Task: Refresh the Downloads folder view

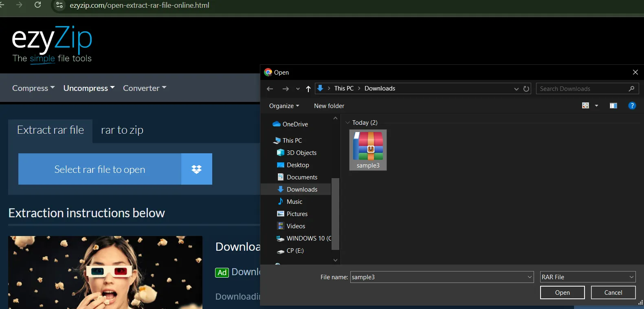Action: click(526, 88)
